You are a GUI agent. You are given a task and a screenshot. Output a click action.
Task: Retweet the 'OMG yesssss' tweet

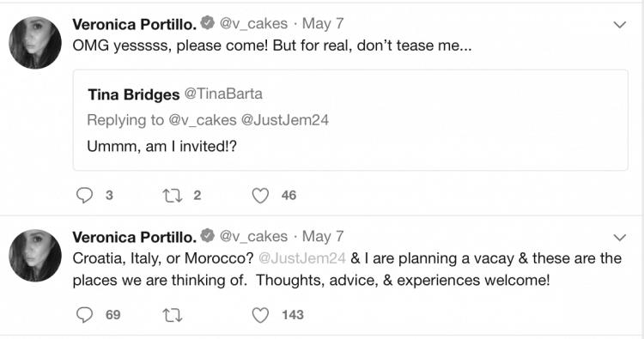click(x=173, y=196)
